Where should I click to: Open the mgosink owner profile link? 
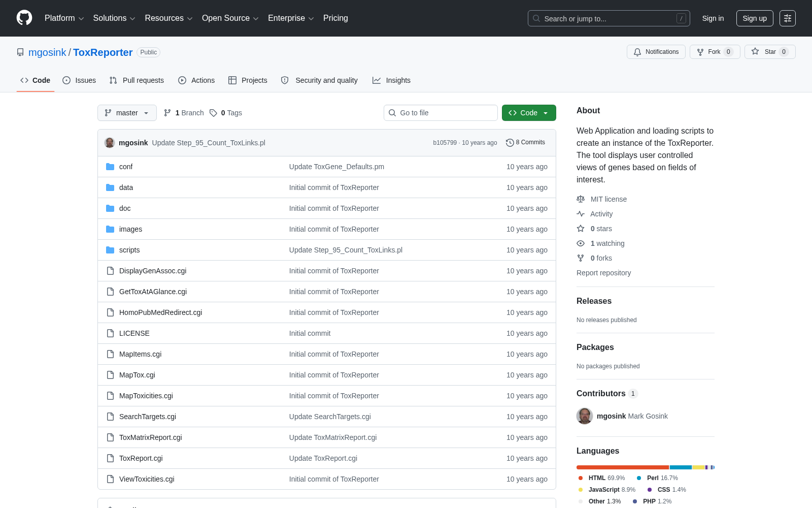coord(47,52)
